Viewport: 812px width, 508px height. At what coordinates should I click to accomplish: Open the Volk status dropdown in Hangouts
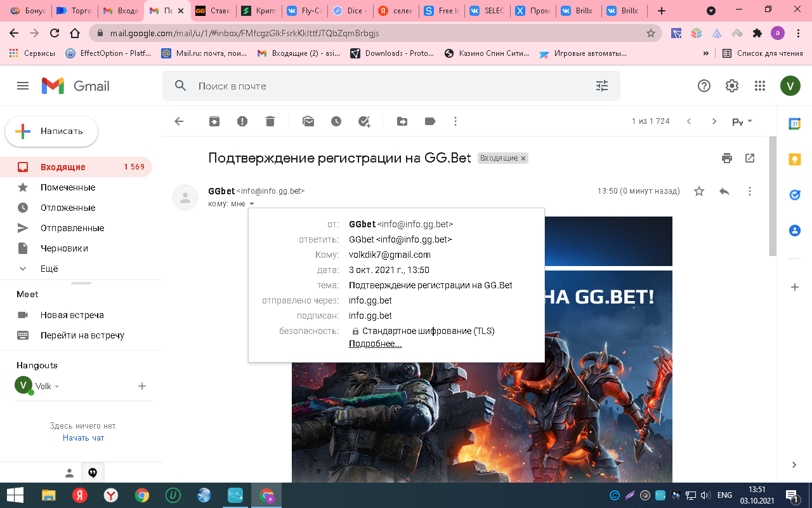pyautogui.click(x=56, y=385)
